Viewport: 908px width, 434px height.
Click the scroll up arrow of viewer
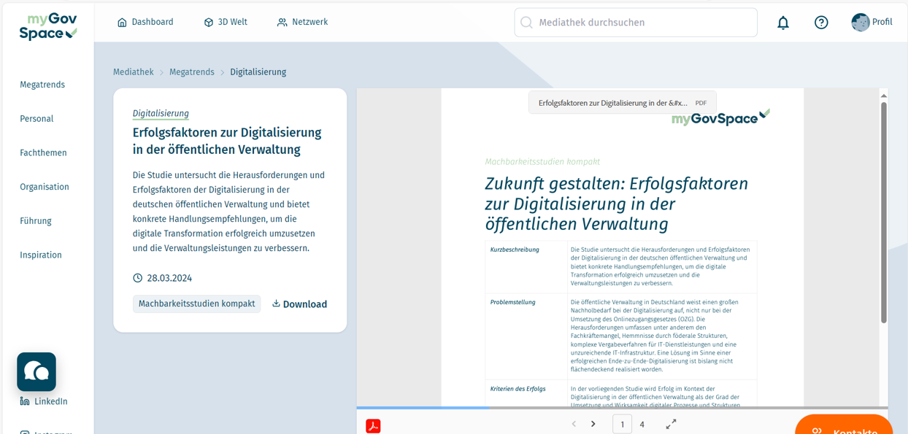pyautogui.click(x=884, y=96)
